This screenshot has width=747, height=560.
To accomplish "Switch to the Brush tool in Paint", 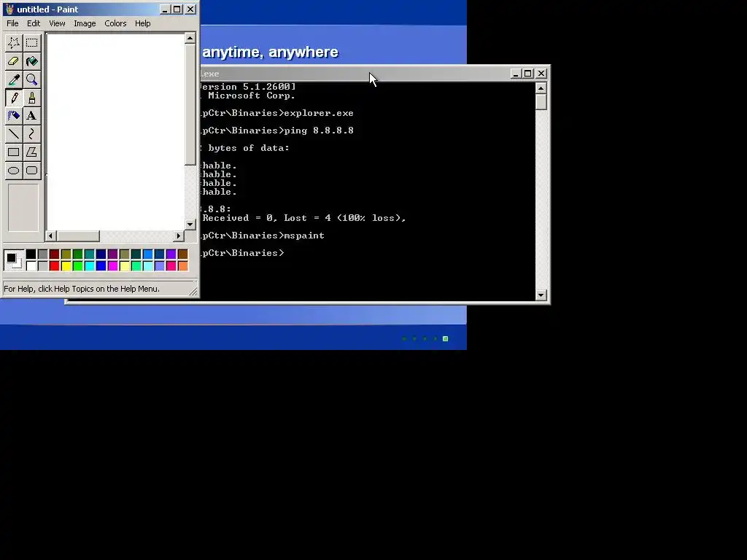I will coord(32,98).
